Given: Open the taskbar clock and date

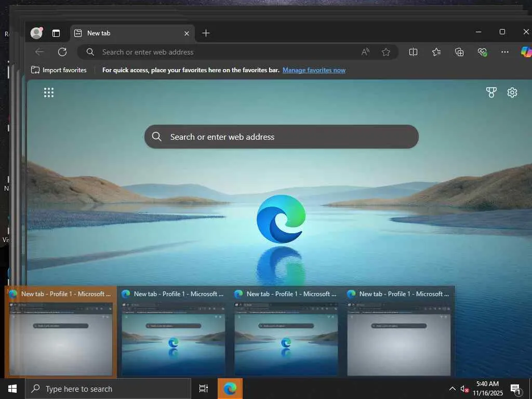Looking at the screenshot, I should [487, 389].
